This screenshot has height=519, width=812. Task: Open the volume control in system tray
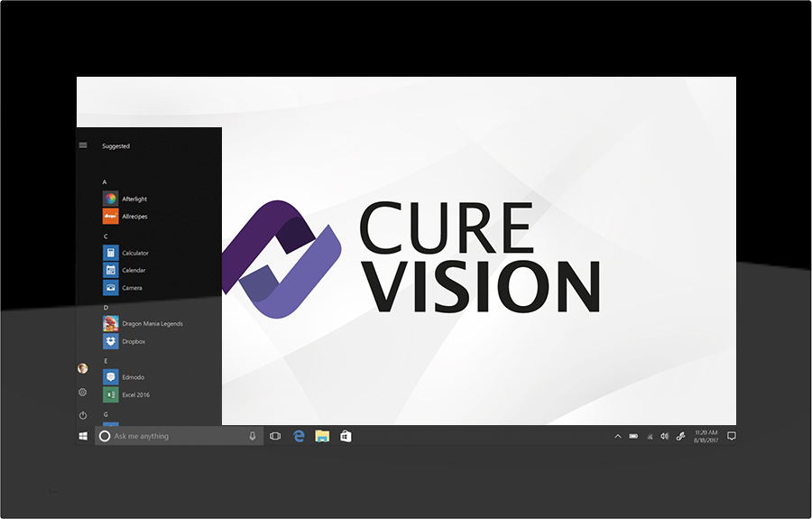[664, 436]
